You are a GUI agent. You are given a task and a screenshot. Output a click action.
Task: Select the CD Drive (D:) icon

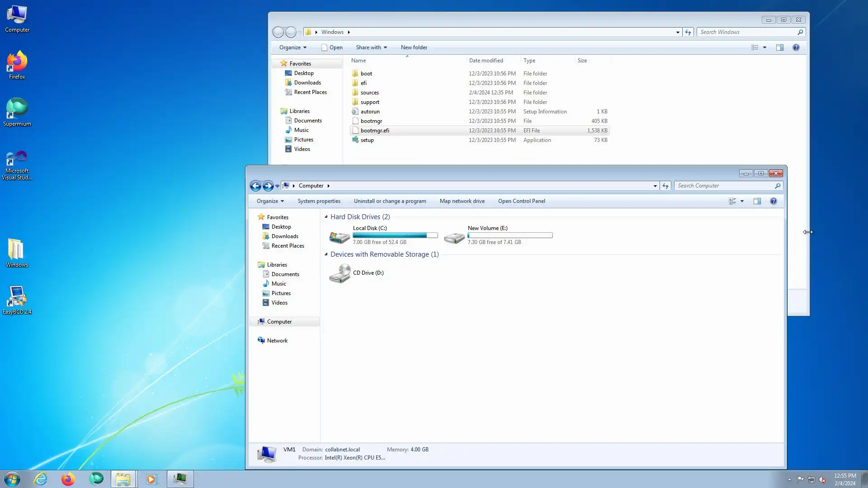point(340,273)
